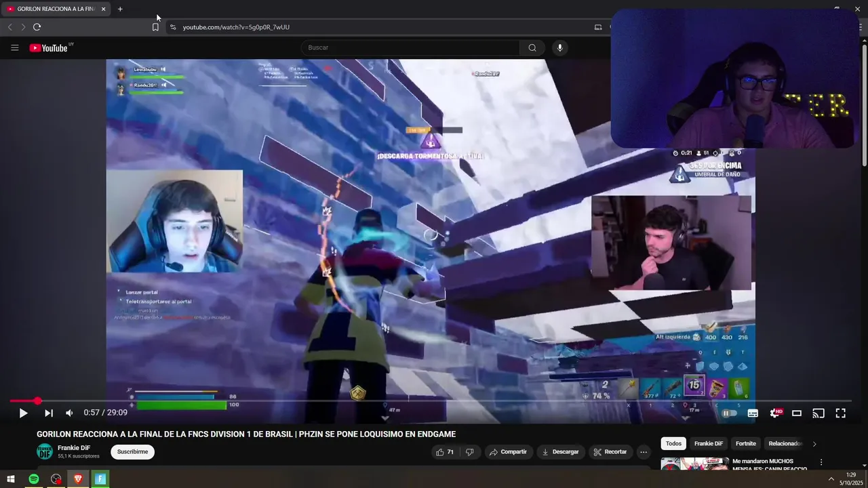The image size is (868, 488).
Task: Go back in browser history
Action: (x=9, y=27)
